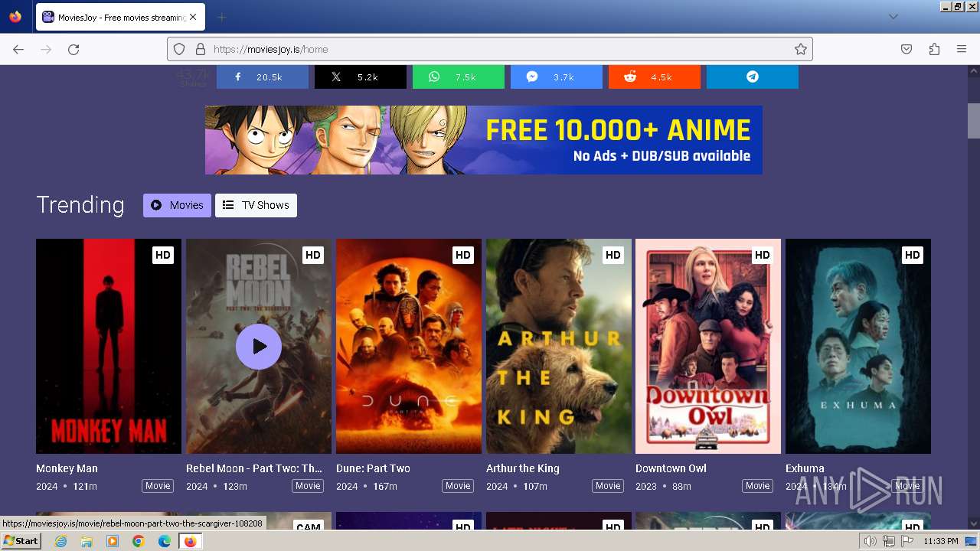Play Rebel Moon Part Two
980x551 pixels.
259,347
